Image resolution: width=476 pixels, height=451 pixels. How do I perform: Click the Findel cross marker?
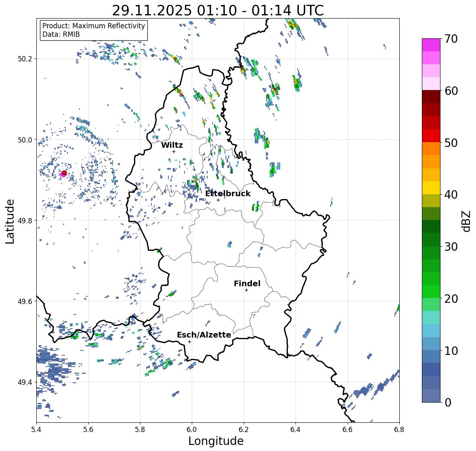[246, 290]
